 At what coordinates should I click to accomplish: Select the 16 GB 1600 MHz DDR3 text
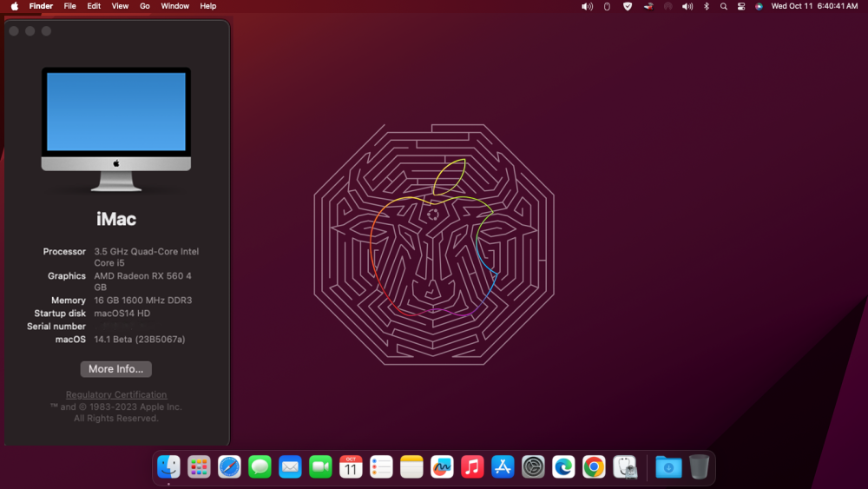pyautogui.click(x=143, y=301)
